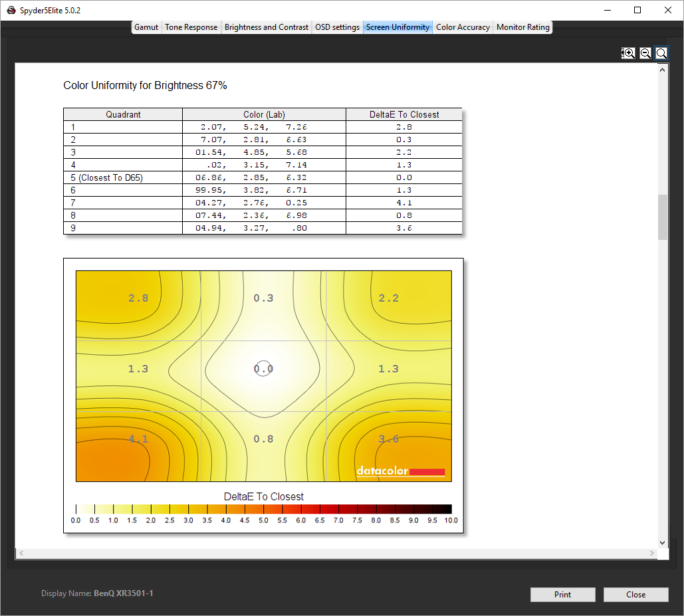
Task: Click the 10.0 mark on the DeltaE scale
Action: pyautogui.click(x=451, y=520)
